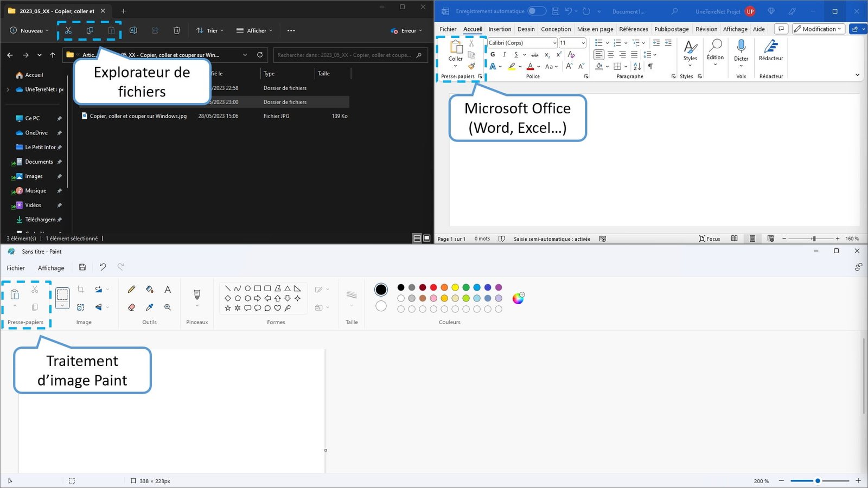Click the Cut icon in Explorer toolbar
The height and width of the screenshot is (488, 868).
click(x=68, y=30)
